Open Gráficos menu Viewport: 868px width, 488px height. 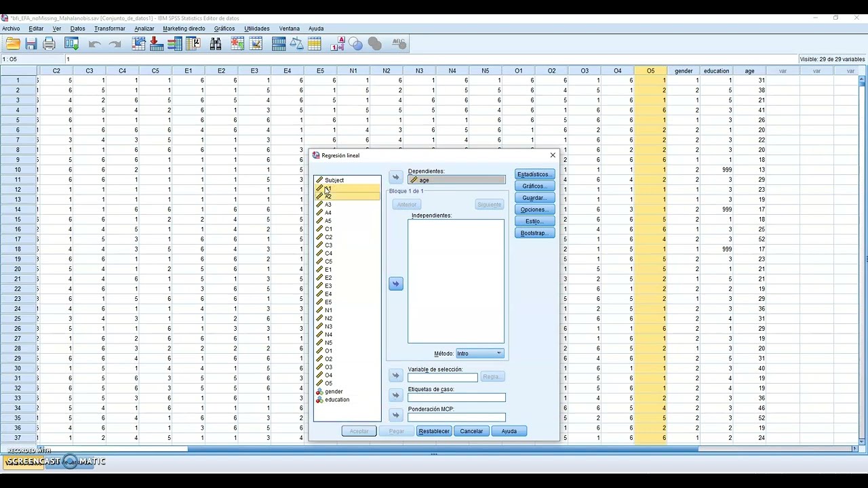224,28
